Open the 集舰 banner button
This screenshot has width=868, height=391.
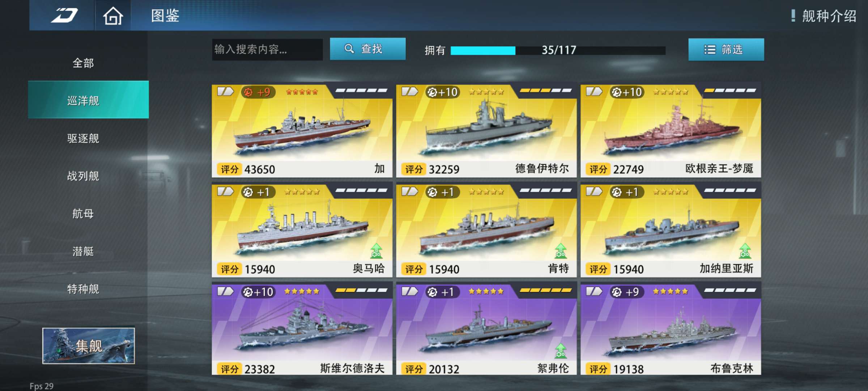89,346
